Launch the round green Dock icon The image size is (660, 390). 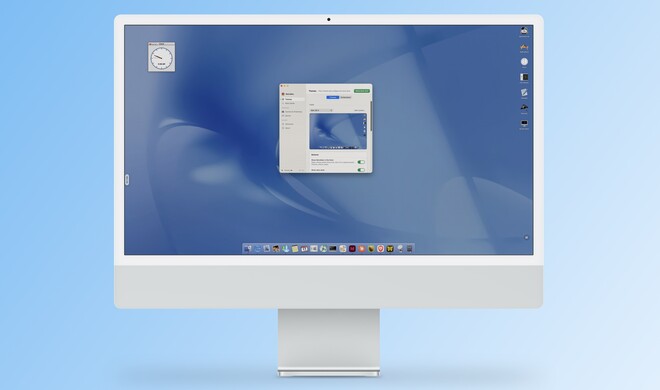pyautogui.click(x=323, y=249)
